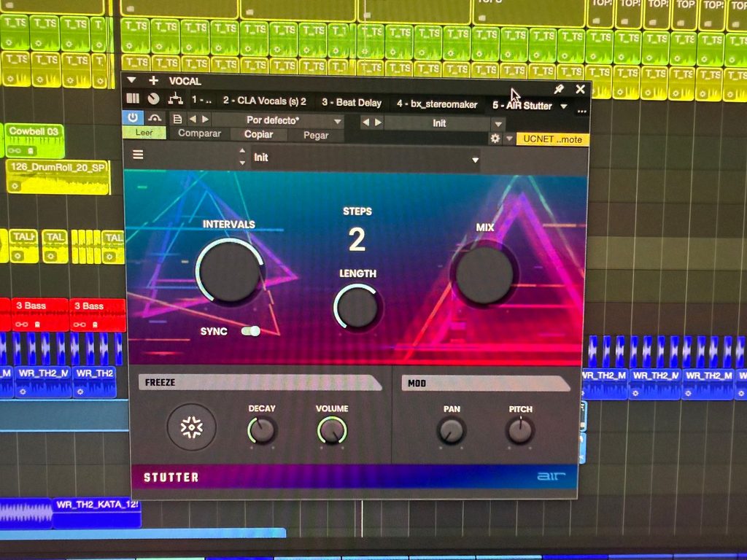Select the WR_TH2_KATA clip in arrangement
Screen dimensions: 747x560
(x=97, y=513)
